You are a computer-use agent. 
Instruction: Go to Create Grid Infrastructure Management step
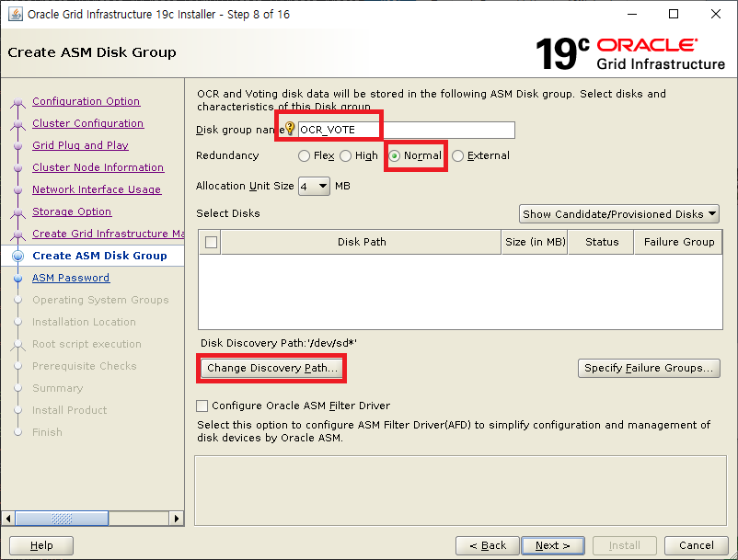tap(108, 234)
